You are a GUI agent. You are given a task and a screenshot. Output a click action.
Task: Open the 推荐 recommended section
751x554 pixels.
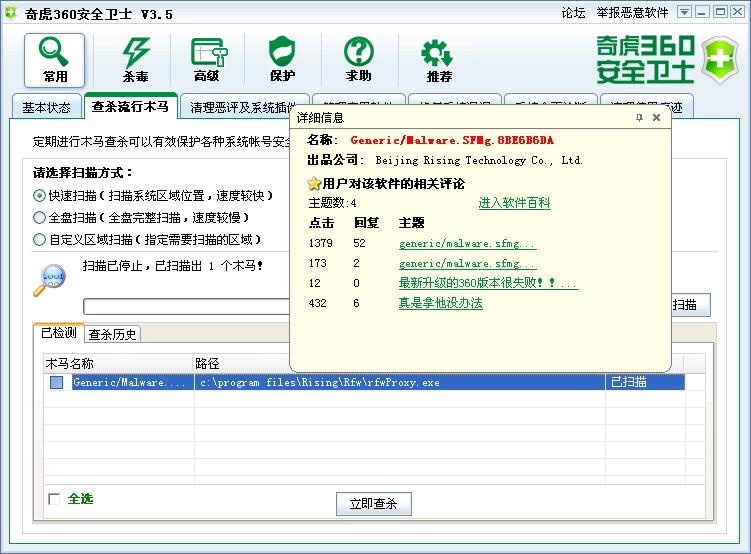click(438, 60)
